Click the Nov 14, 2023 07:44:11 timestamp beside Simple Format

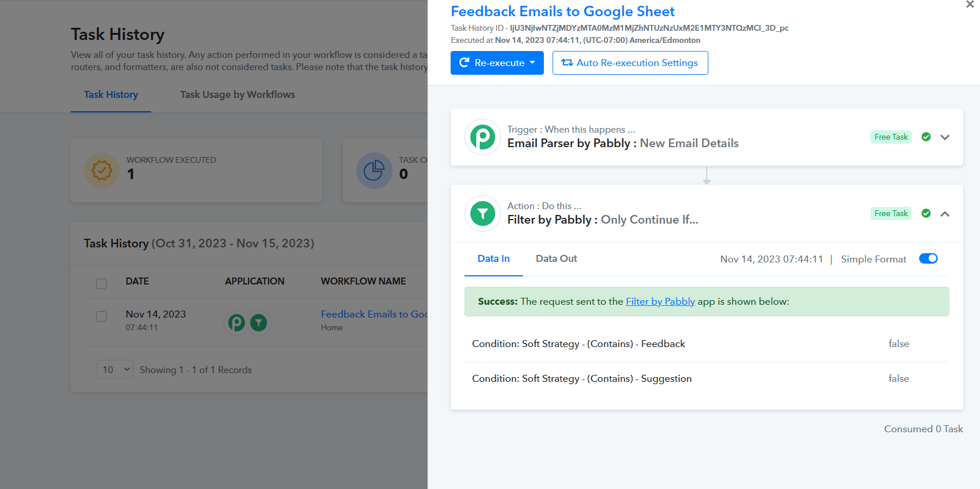click(x=771, y=259)
